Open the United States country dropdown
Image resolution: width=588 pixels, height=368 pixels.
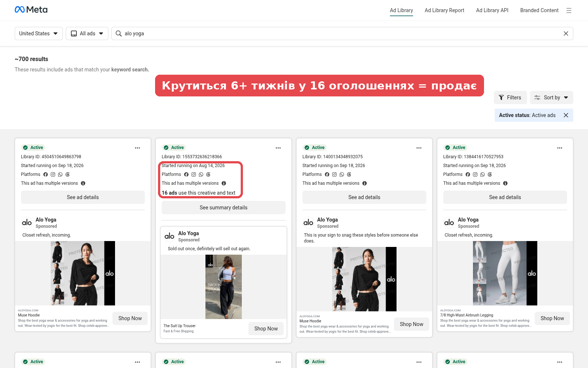pyautogui.click(x=39, y=33)
